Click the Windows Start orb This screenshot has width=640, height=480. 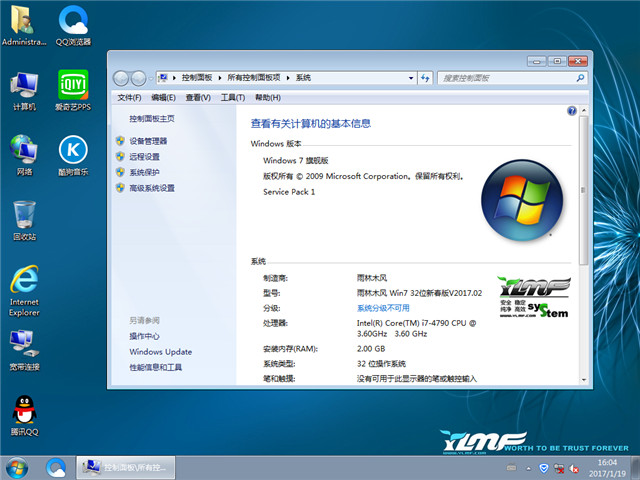(17, 468)
